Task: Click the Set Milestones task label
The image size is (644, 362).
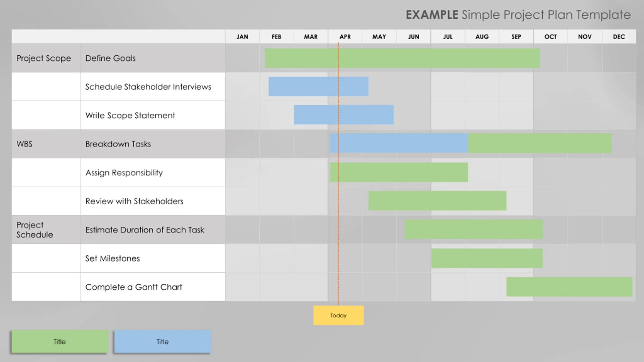Action: click(112, 258)
